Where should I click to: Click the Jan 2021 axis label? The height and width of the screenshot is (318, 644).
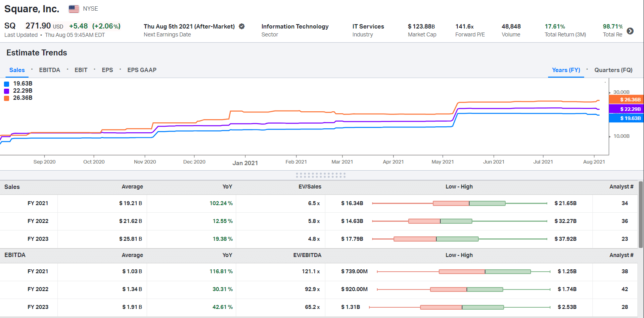point(245,163)
